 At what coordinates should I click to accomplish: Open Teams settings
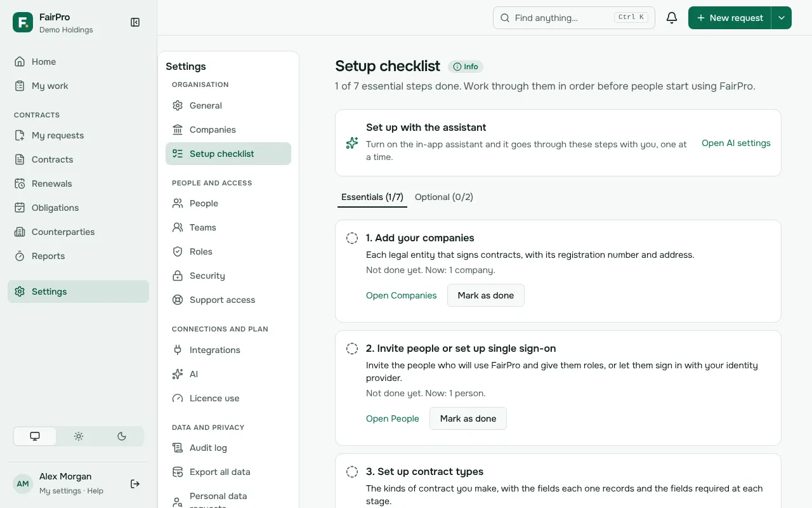point(228,227)
